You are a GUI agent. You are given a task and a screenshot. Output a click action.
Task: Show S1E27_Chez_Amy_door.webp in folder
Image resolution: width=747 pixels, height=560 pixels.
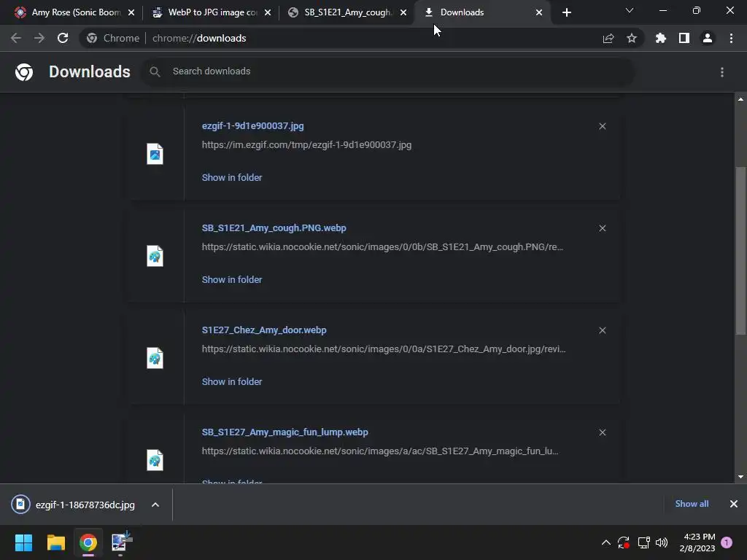(x=232, y=381)
